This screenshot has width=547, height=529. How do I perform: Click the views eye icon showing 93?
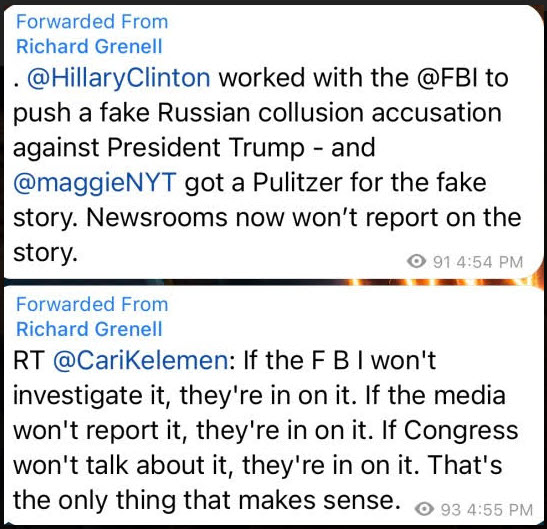point(424,509)
